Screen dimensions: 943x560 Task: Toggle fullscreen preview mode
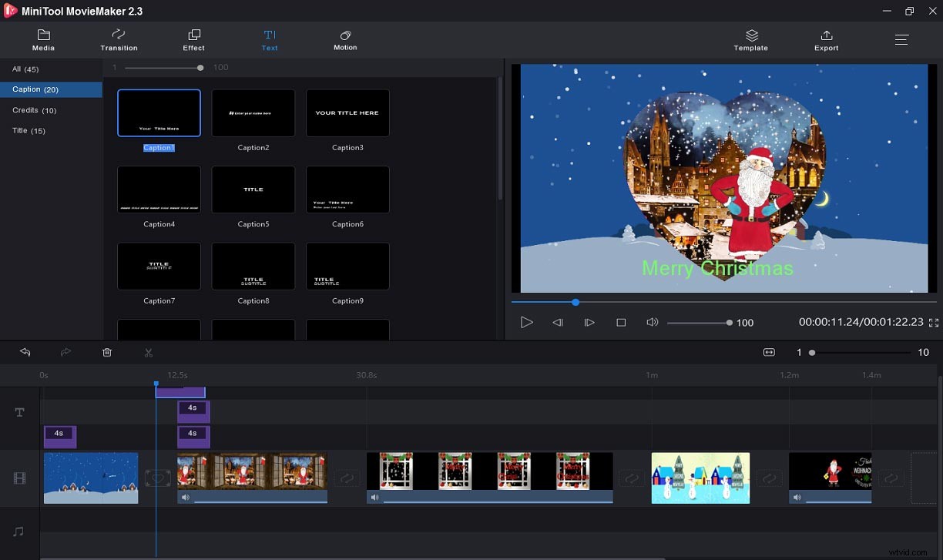click(x=934, y=323)
